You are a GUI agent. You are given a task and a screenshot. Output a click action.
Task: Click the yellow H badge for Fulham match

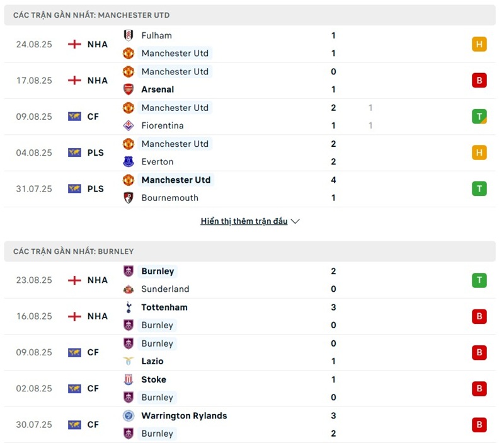(x=479, y=44)
